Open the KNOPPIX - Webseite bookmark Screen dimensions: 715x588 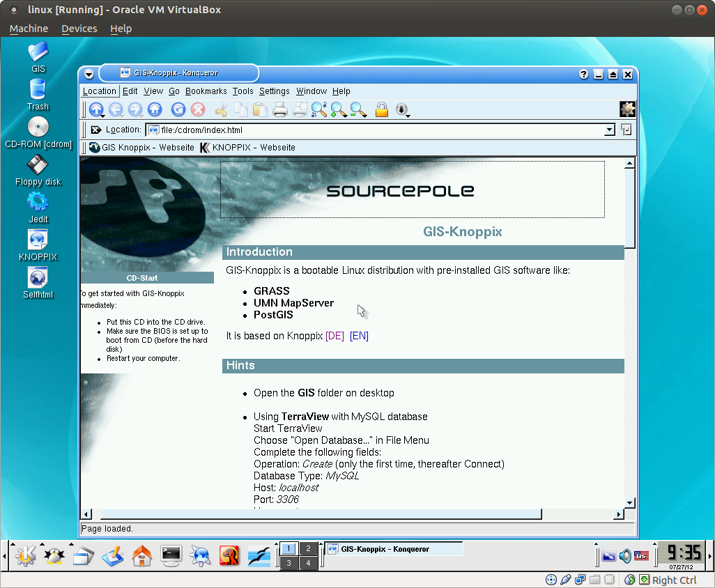[247, 148]
